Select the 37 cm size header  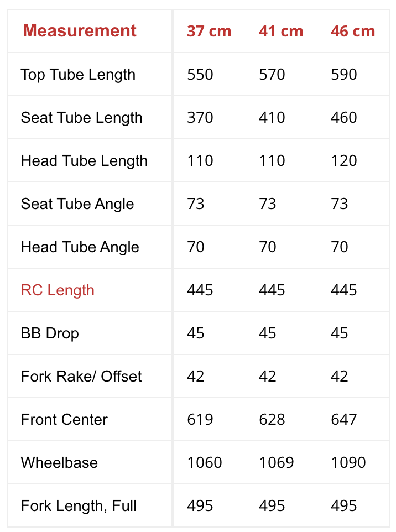point(209,31)
